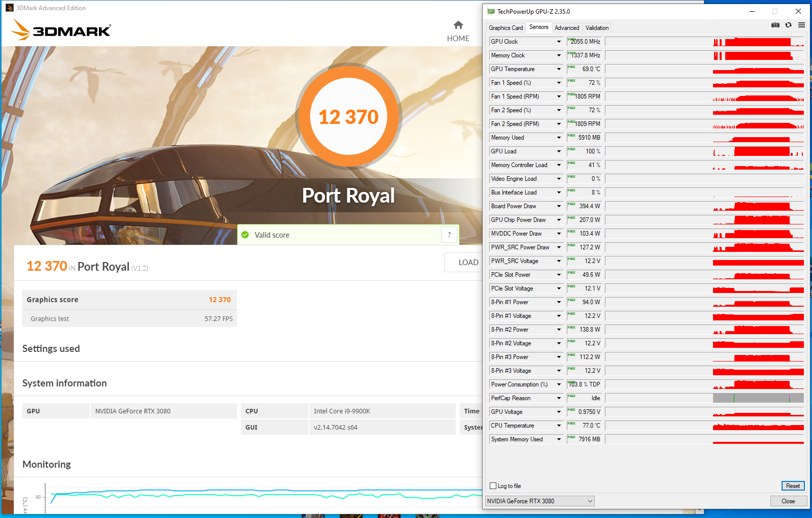Click the GPU Clock sensor graph
The height and width of the screenshot is (518, 812).
coord(704,42)
